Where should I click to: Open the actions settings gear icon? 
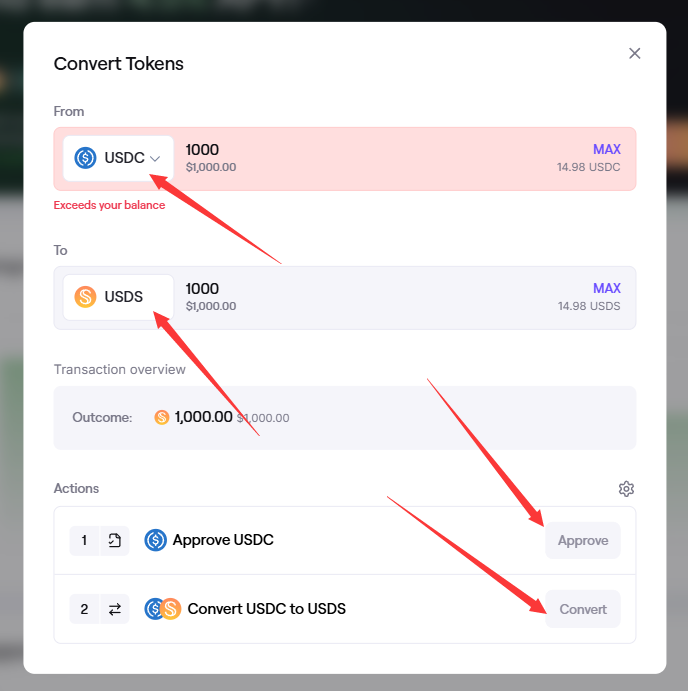[x=626, y=489]
